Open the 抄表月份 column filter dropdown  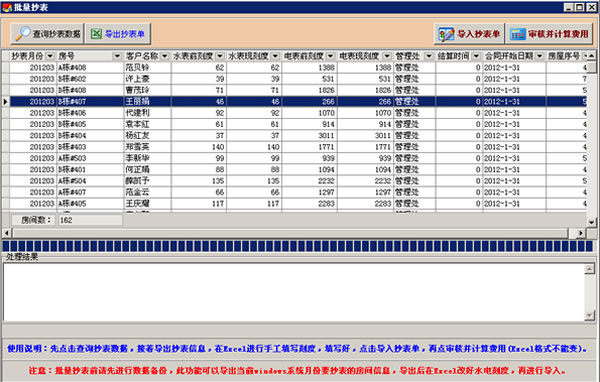(50, 56)
